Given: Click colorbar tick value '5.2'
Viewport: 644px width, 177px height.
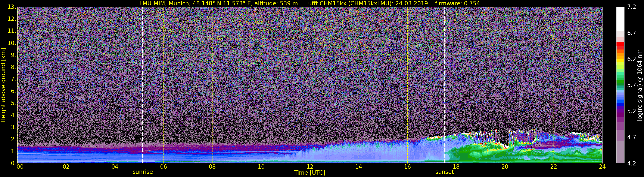Looking at the screenshot, I should 632,111.
